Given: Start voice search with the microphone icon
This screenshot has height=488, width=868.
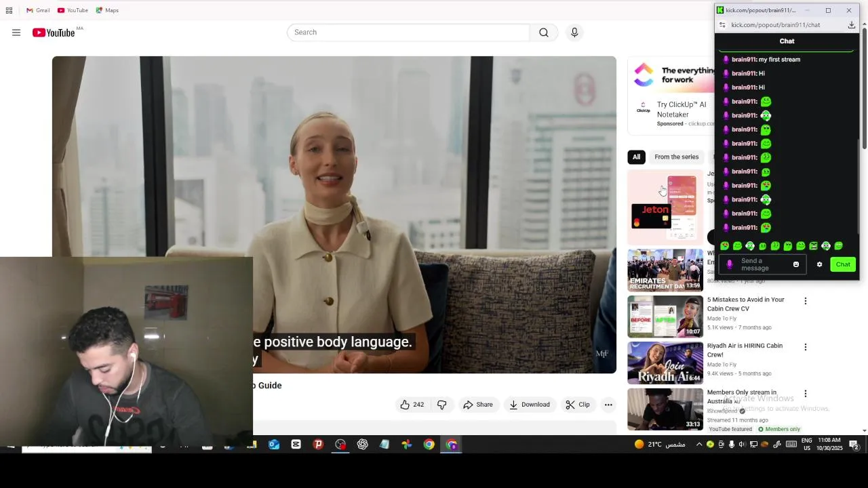Looking at the screenshot, I should tap(574, 33).
